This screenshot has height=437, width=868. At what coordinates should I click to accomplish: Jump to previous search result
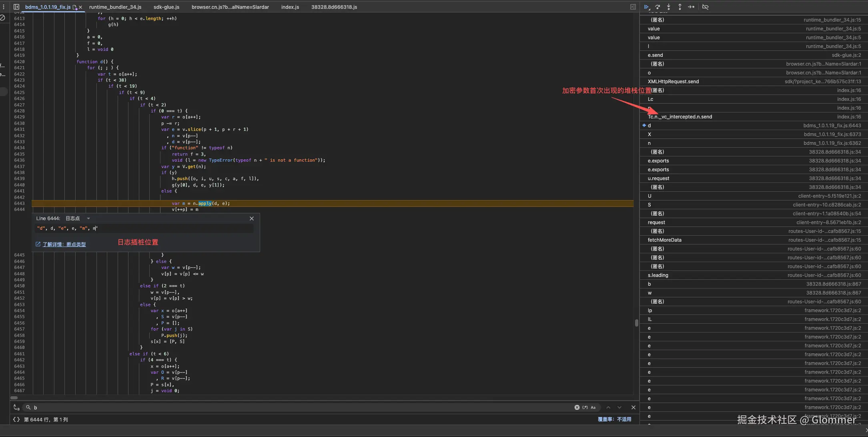click(608, 407)
